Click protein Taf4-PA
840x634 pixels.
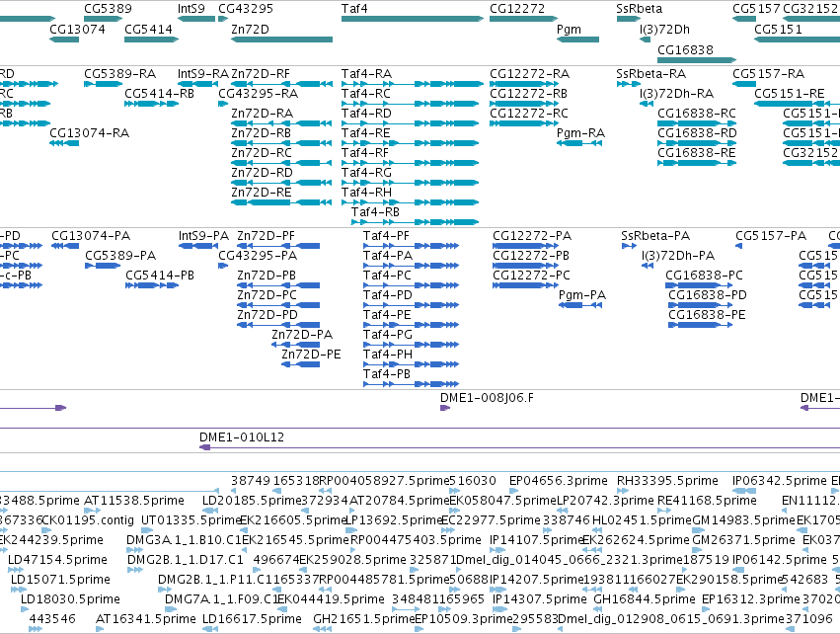pyautogui.click(x=411, y=266)
